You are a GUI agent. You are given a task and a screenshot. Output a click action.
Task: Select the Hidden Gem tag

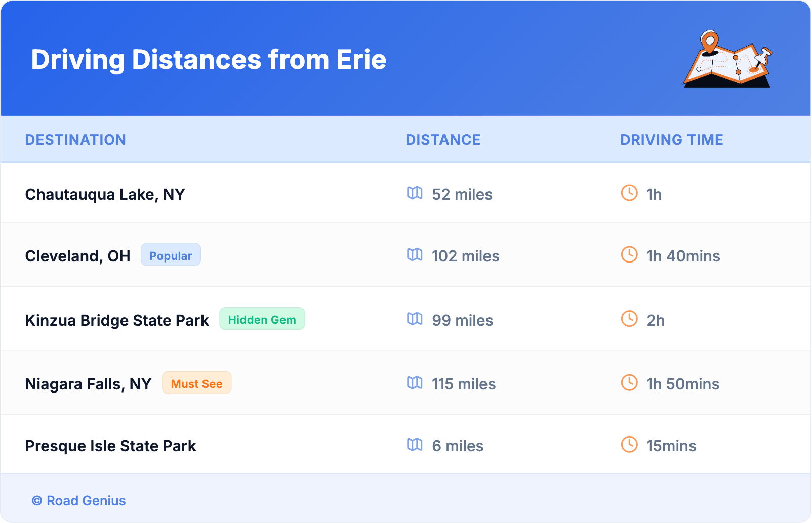click(x=262, y=319)
